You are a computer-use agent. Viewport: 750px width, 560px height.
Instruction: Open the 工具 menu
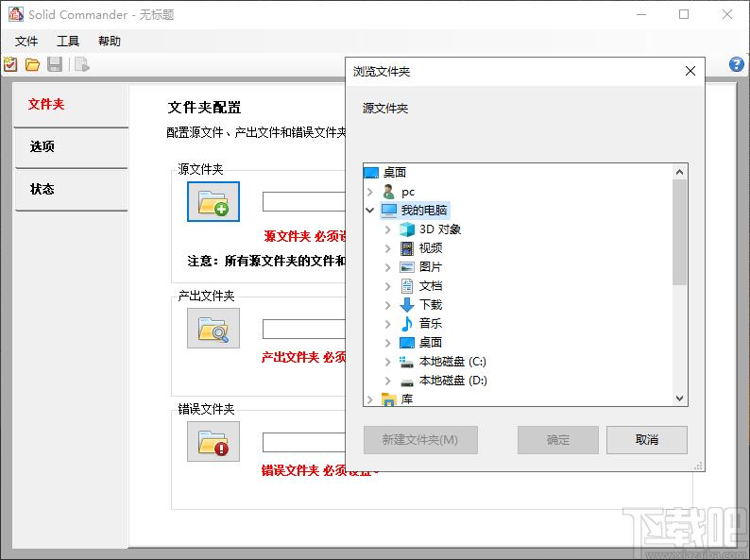(x=68, y=42)
